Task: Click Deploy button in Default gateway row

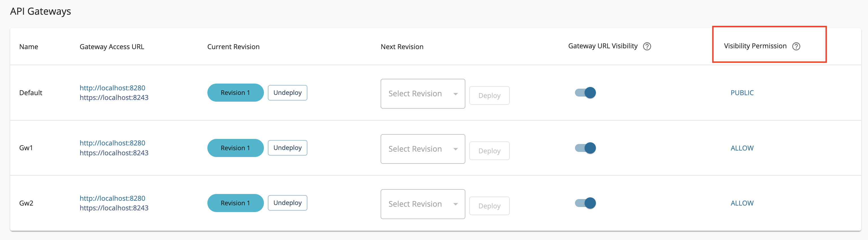Action: pos(489,96)
